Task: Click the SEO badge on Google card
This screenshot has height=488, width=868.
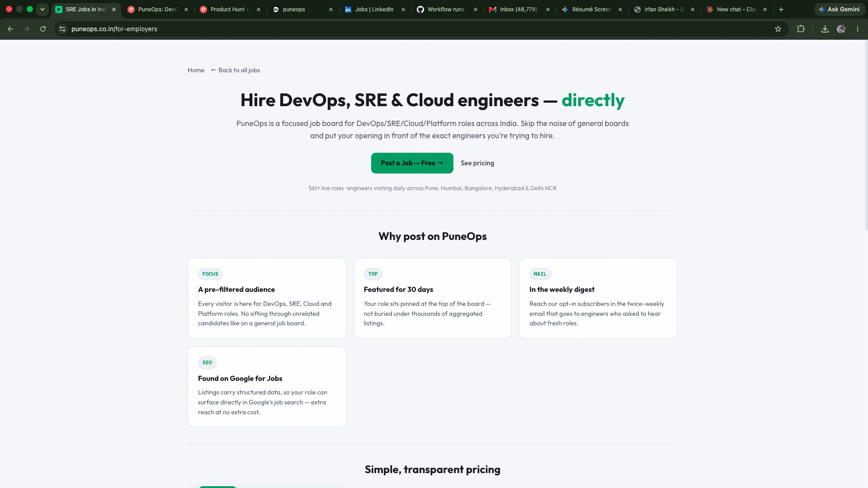Action: [207, 363]
